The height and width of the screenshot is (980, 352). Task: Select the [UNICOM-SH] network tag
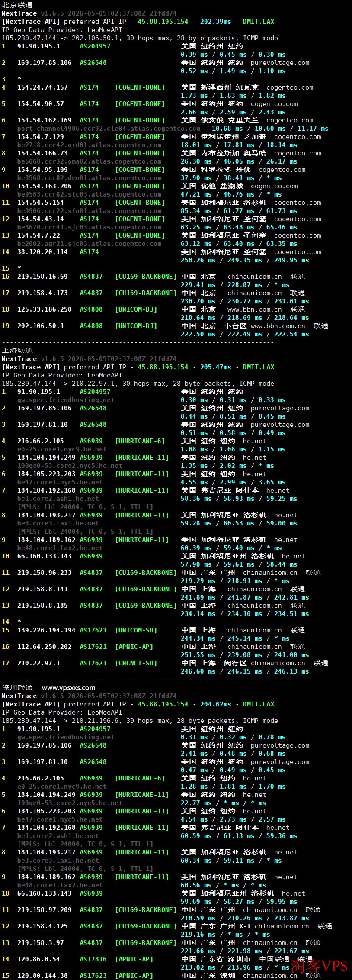click(136, 630)
